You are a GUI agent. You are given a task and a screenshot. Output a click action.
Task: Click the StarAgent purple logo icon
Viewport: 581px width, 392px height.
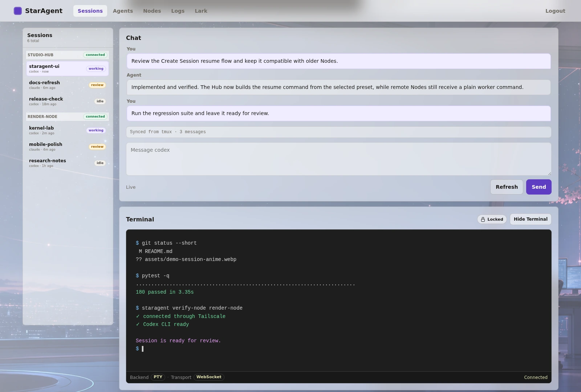coord(18,11)
